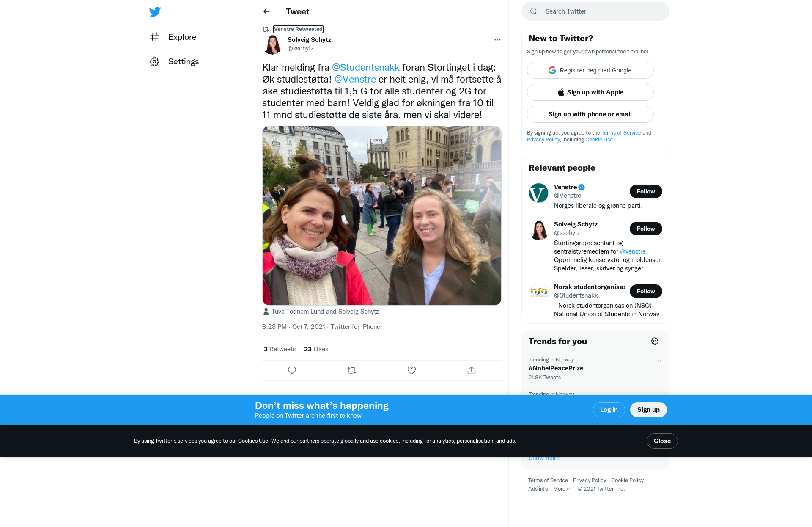The width and height of the screenshot is (812, 527).
Task: Focus the Search Twitter field
Action: click(595, 11)
